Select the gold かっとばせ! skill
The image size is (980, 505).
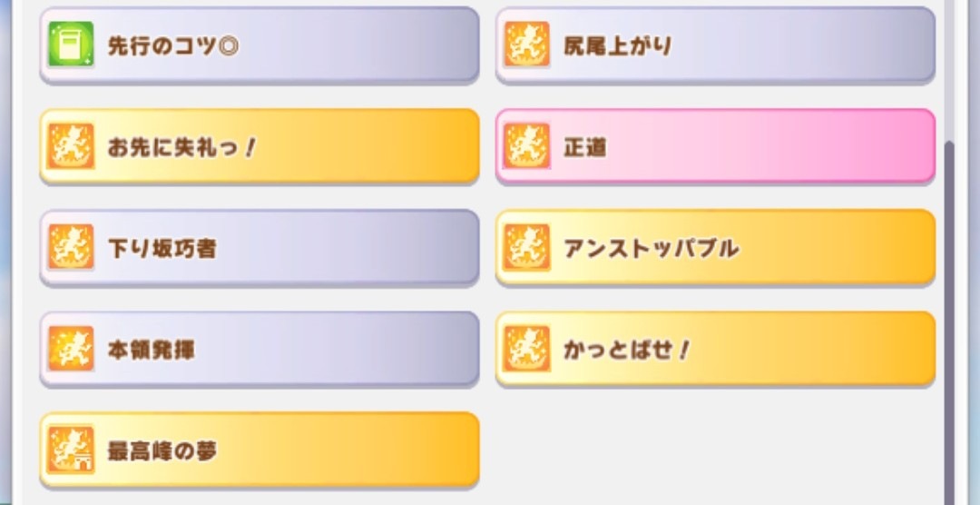point(716,349)
